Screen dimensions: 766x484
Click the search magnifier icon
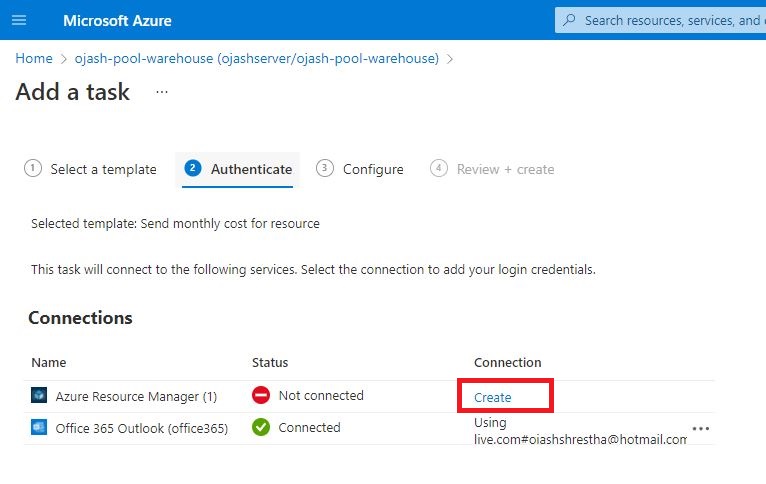click(x=570, y=20)
